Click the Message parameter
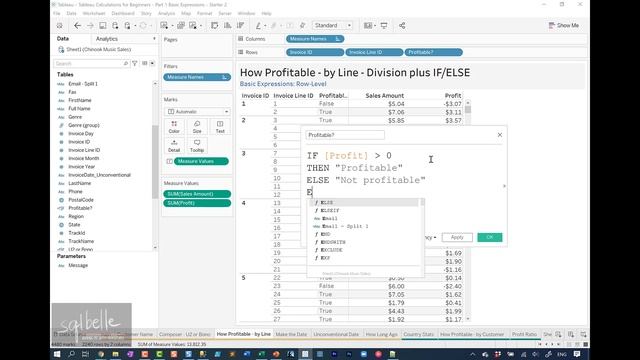Screen dimensions: 640x360 pos(78,265)
